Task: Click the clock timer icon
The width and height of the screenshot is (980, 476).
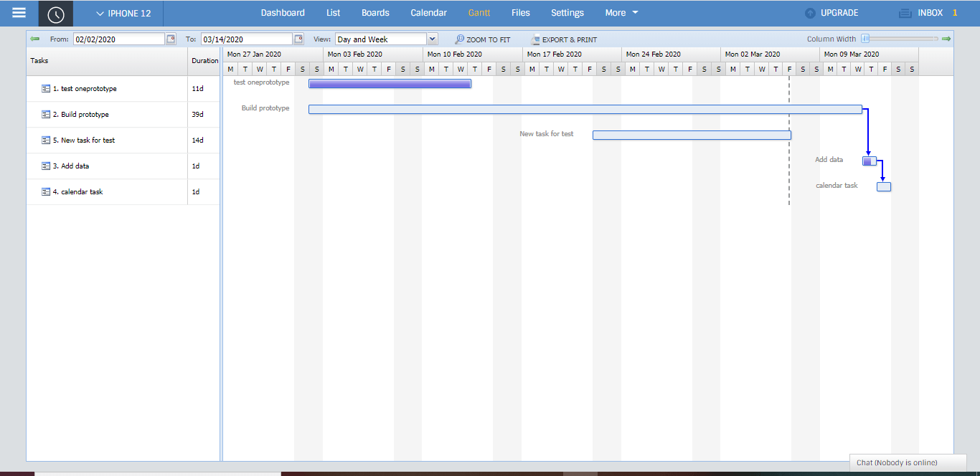Action: pos(56,14)
